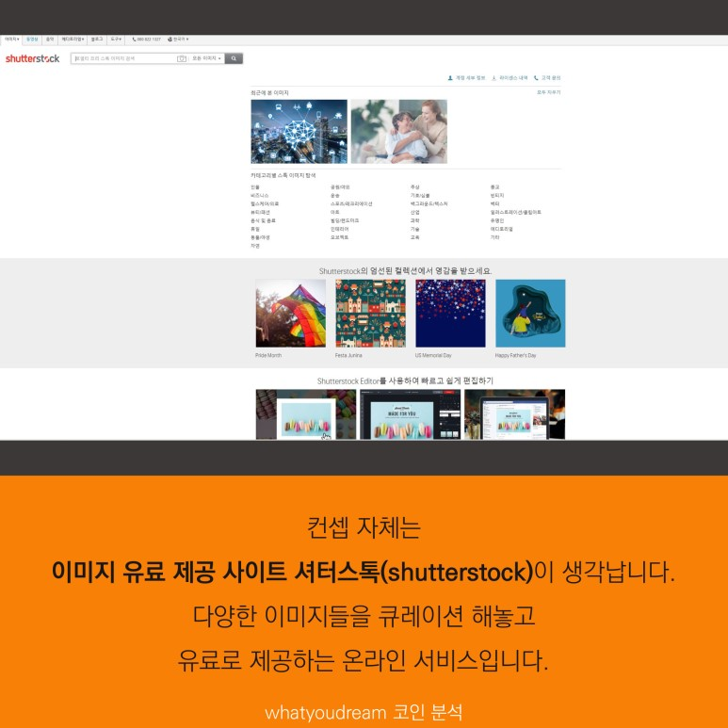
Task: Open the 이미지 menu in top bar
Action: pyautogui.click(x=11, y=40)
